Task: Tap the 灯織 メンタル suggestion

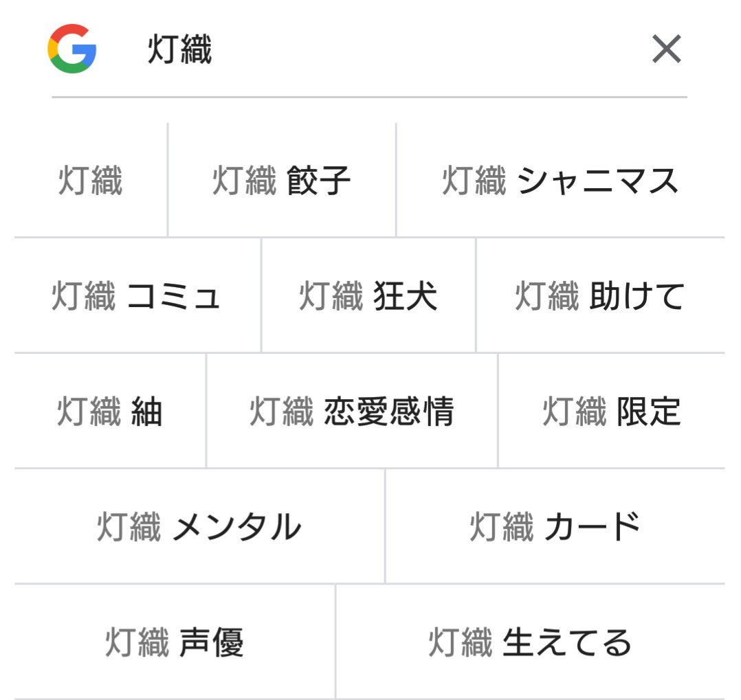Action: coord(199,527)
